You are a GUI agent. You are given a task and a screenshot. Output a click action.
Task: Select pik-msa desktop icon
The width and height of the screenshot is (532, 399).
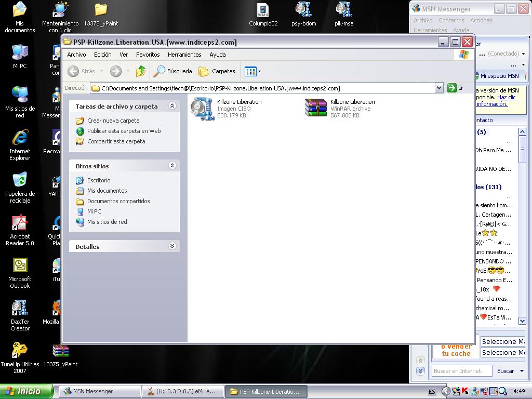click(344, 14)
